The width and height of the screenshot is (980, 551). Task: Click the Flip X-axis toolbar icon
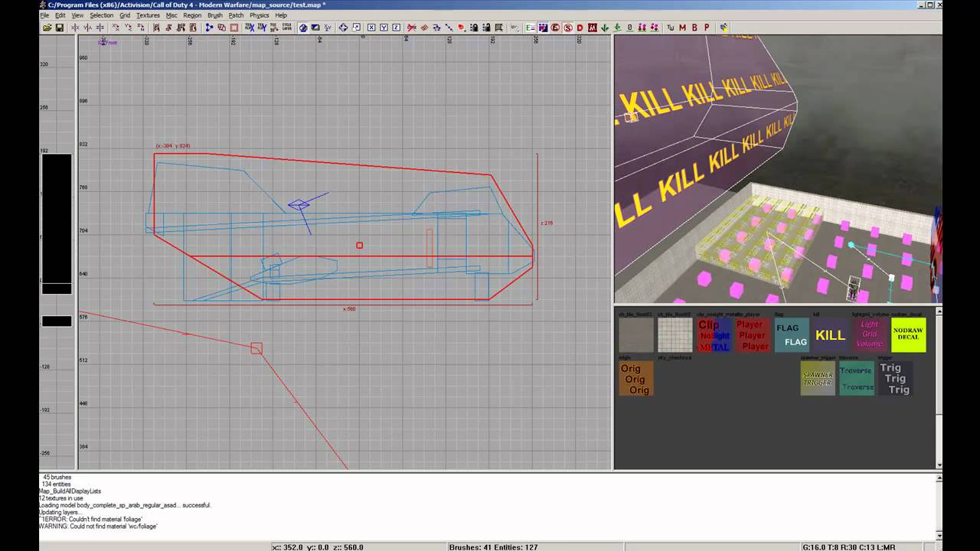pos(75,28)
